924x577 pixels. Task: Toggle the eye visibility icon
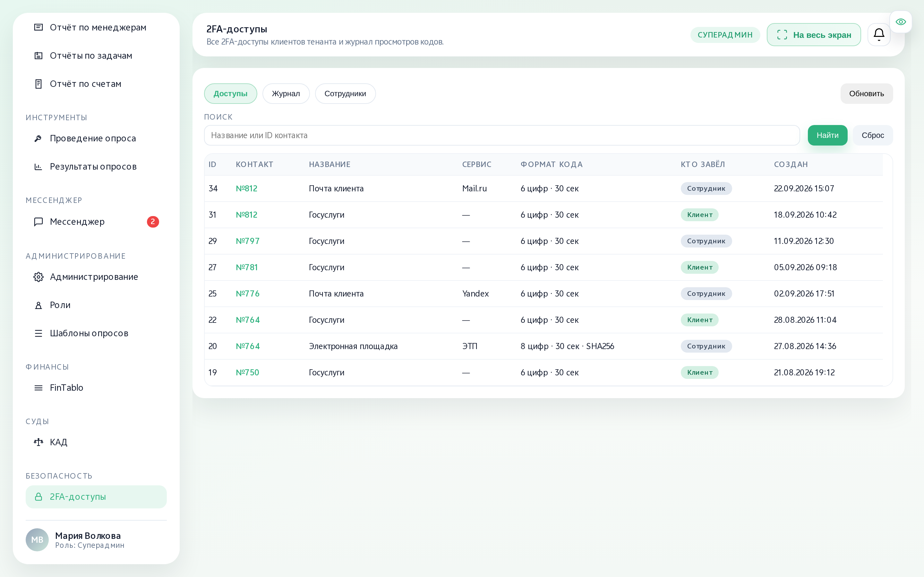click(x=901, y=22)
